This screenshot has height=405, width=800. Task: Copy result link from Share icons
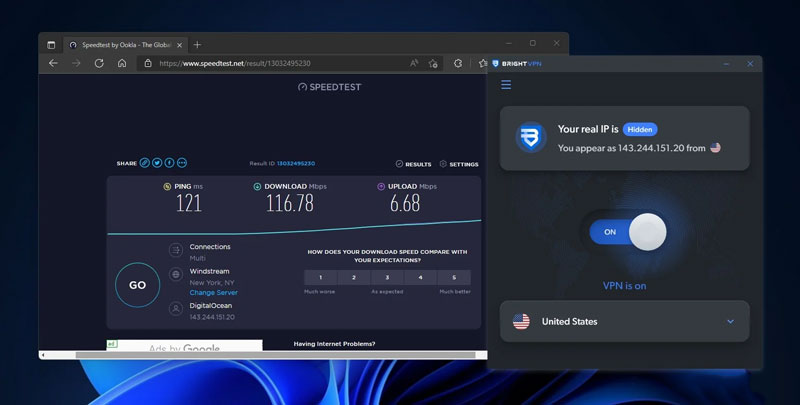click(144, 163)
